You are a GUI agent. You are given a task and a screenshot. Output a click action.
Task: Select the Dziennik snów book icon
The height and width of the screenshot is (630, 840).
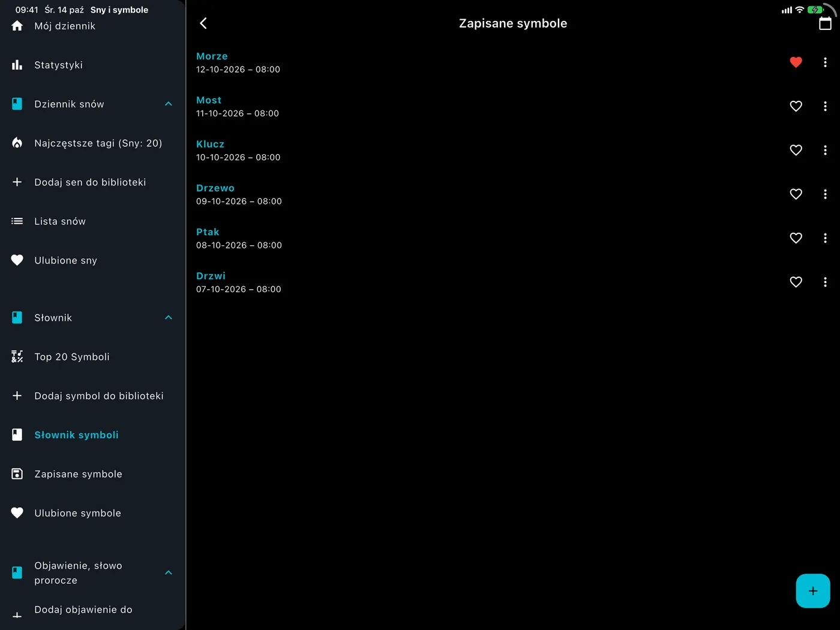click(x=17, y=104)
